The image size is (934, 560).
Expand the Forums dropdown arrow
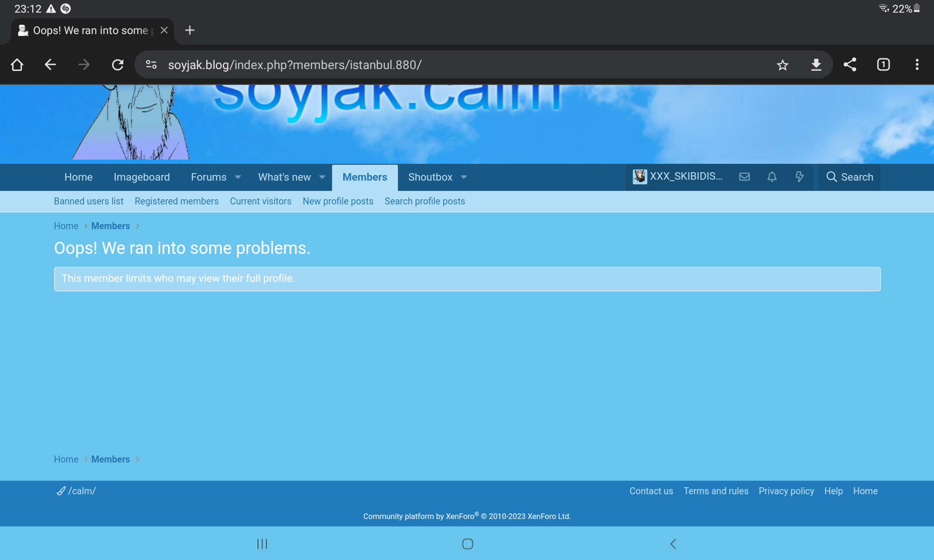point(238,177)
